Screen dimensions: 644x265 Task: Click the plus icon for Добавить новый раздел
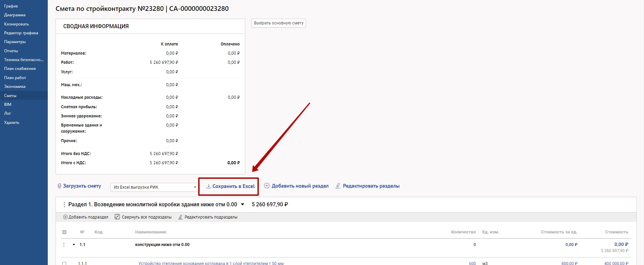pos(267,186)
